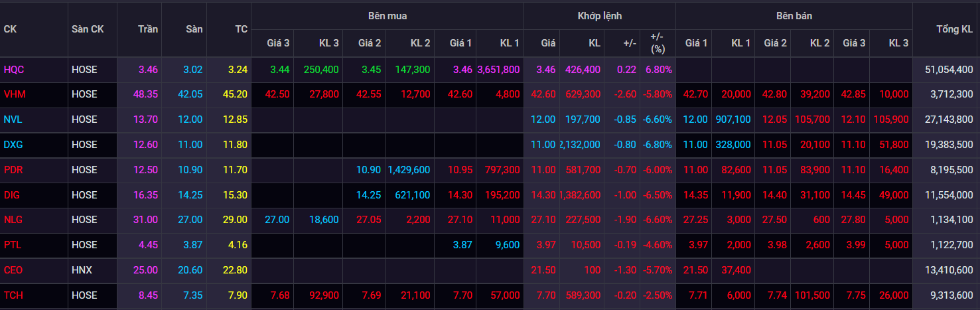Click the Sàn CK column header
Image resolution: width=980 pixels, height=310 pixels.
pyautogui.click(x=88, y=29)
